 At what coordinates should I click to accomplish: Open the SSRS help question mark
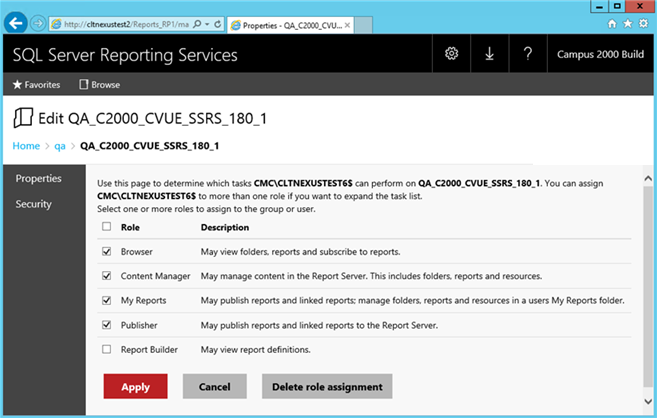pyautogui.click(x=528, y=54)
